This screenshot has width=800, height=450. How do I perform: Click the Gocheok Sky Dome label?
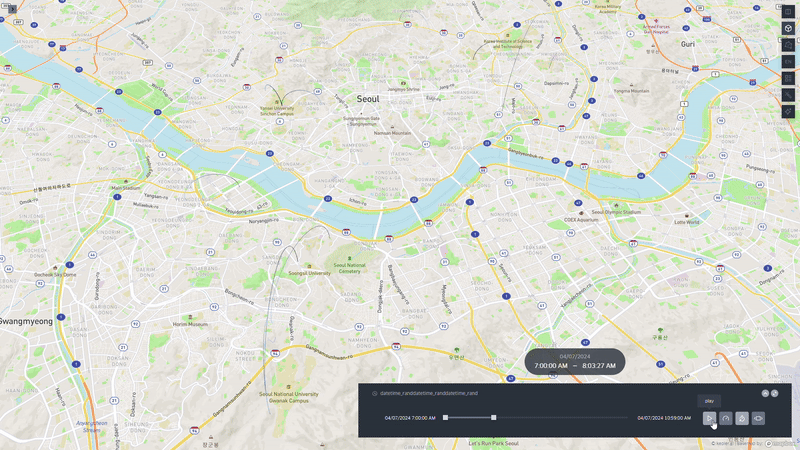point(55,274)
